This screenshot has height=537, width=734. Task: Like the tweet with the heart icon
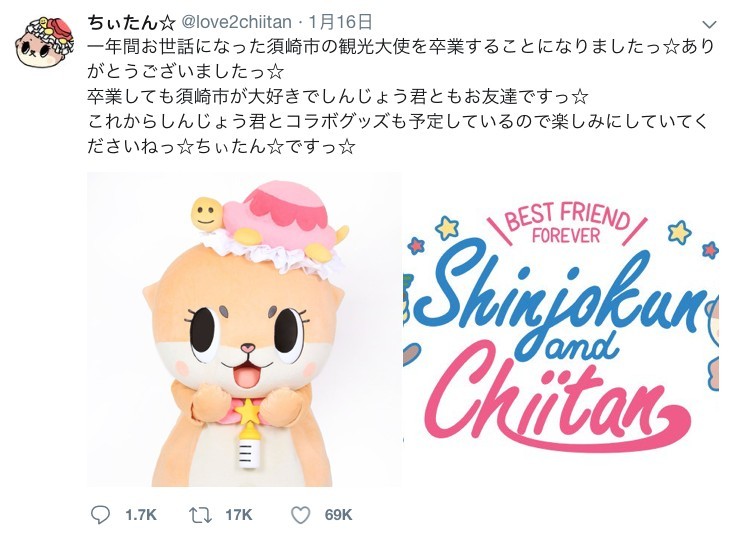[301, 514]
